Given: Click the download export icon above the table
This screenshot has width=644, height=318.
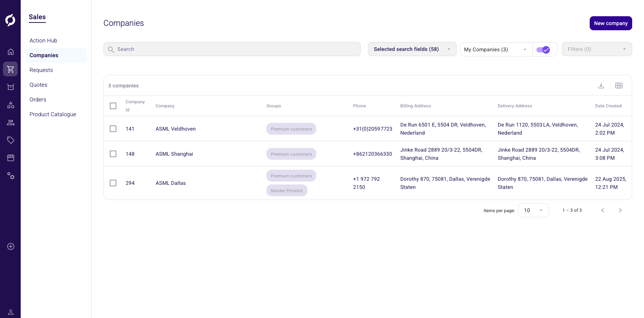Looking at the screenshot, I should pos(601,86).
